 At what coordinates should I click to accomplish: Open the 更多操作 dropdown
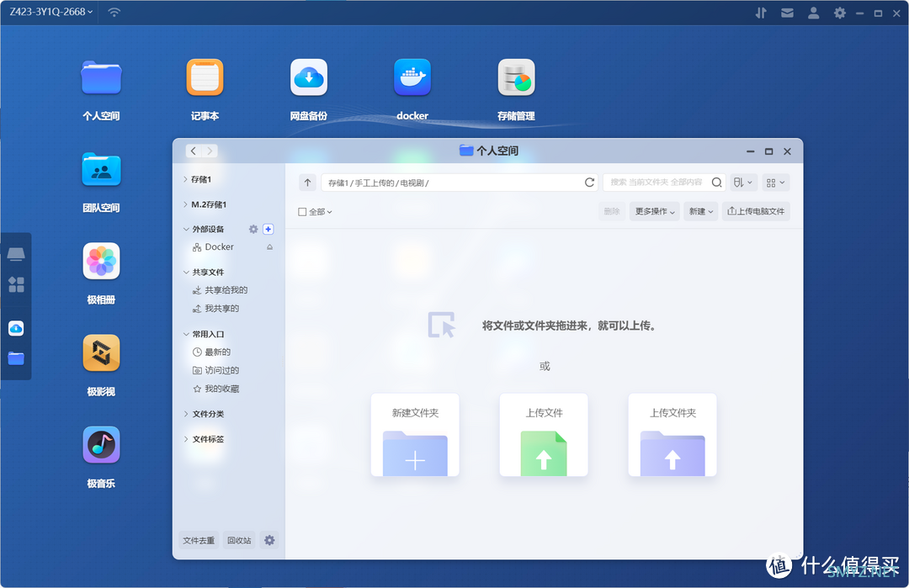[x=655, y=211]
